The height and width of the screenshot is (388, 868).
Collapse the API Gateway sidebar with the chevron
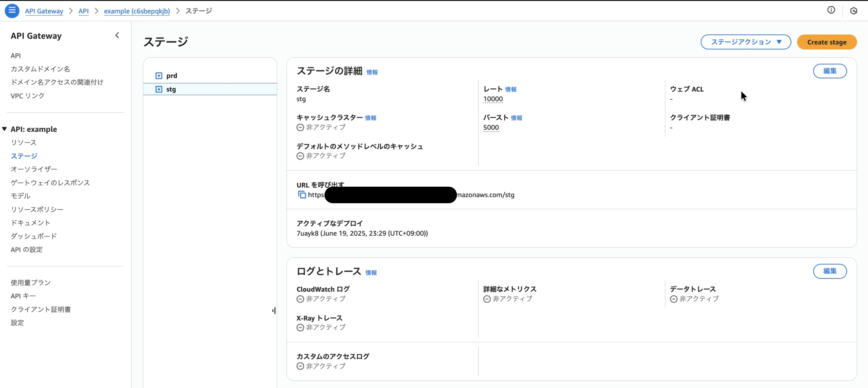pos(117,35)
